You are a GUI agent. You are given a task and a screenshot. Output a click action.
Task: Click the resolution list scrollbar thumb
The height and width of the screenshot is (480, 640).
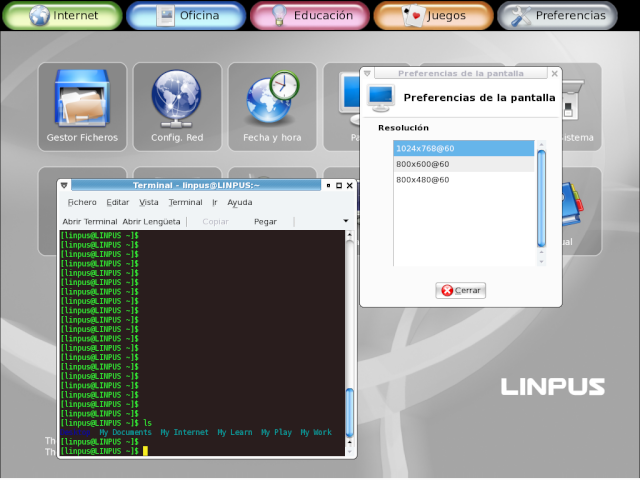pos(541,199)
